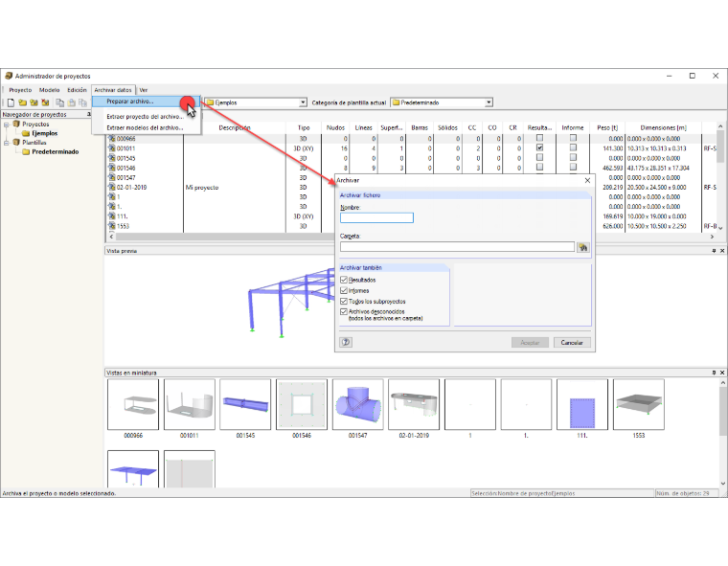This screenshot has height=566, width=728.
Task: Sort by the Dimensiones [m] column header
Action: point(664,127)
